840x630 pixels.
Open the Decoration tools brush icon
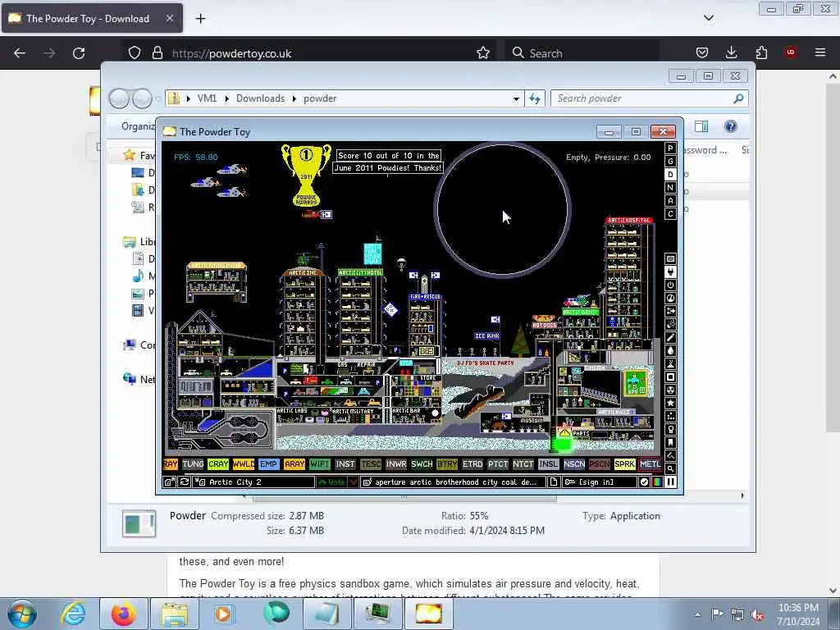670,455
